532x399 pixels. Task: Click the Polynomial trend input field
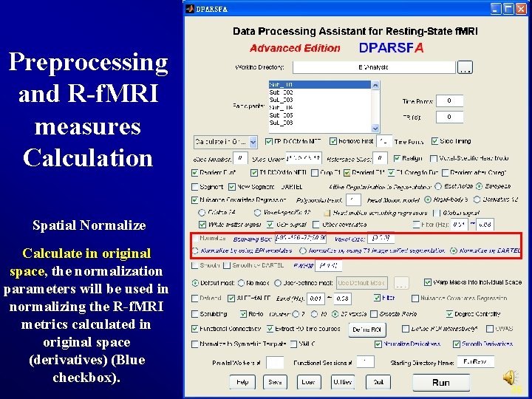(x=353, y=199)
